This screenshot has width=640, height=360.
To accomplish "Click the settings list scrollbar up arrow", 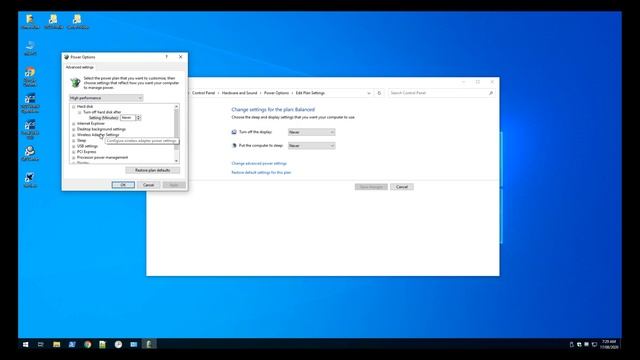I will pos(176,107).
